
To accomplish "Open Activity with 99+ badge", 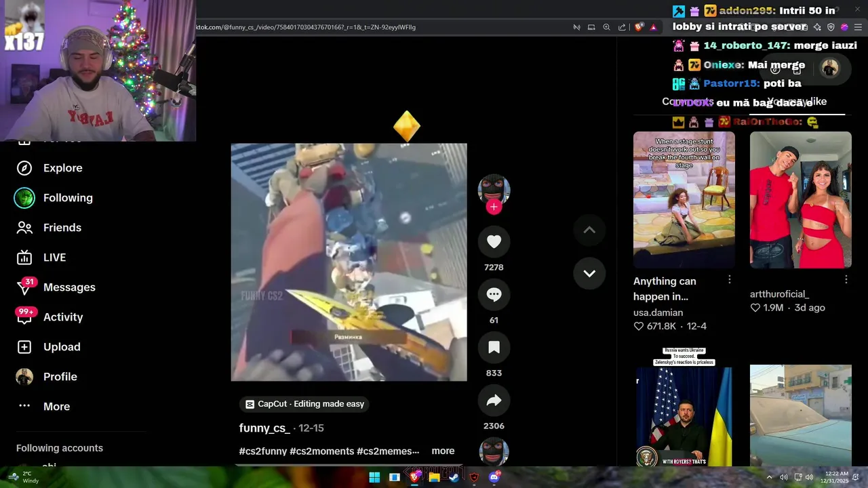I will tap(62, 317).
